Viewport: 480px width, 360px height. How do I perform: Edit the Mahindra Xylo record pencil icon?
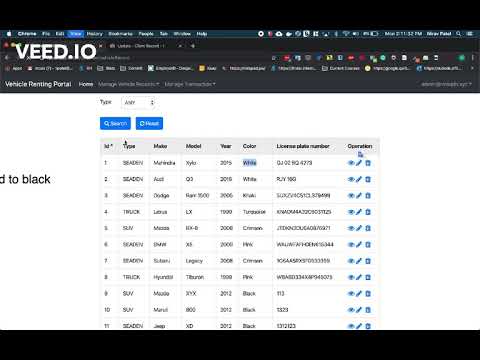coord(359,163)
